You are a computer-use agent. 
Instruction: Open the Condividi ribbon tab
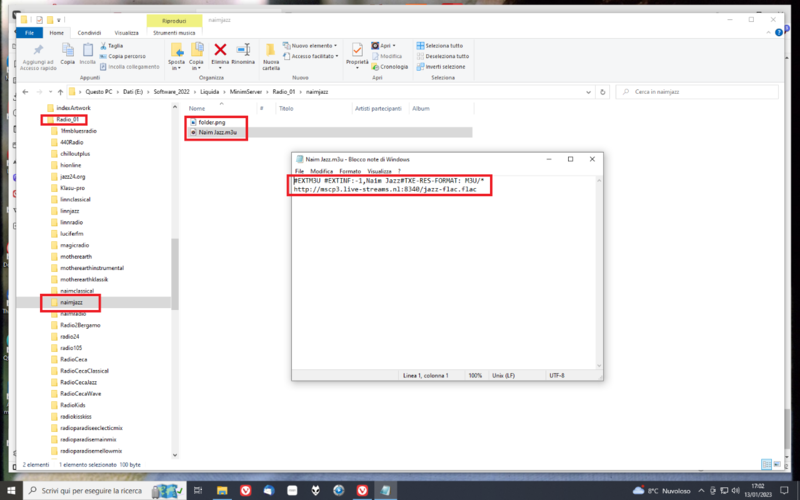[89, 32]
